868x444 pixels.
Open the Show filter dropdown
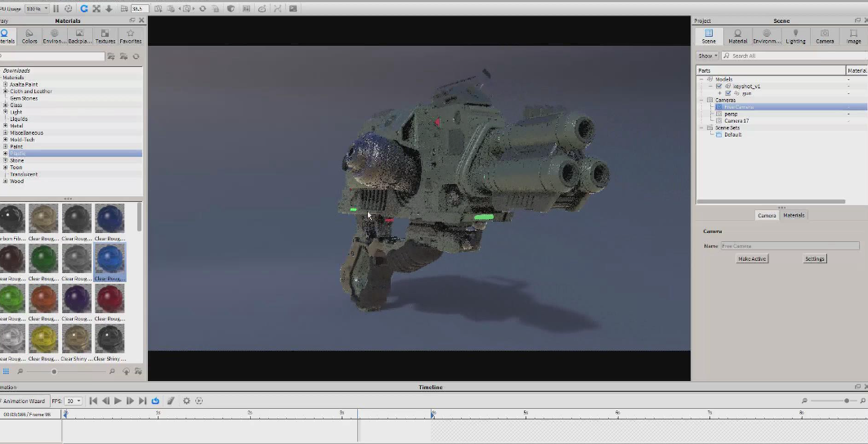tap(707, 56)
